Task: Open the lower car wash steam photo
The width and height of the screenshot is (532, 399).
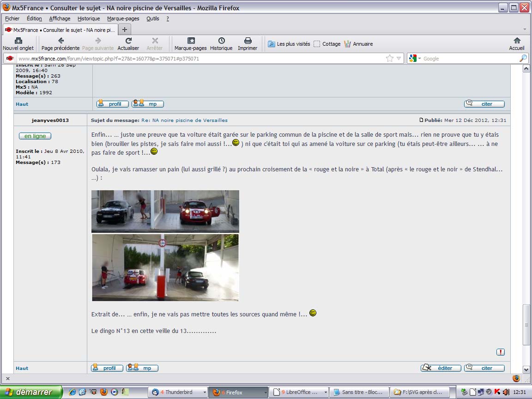Action: pos(165,267)
